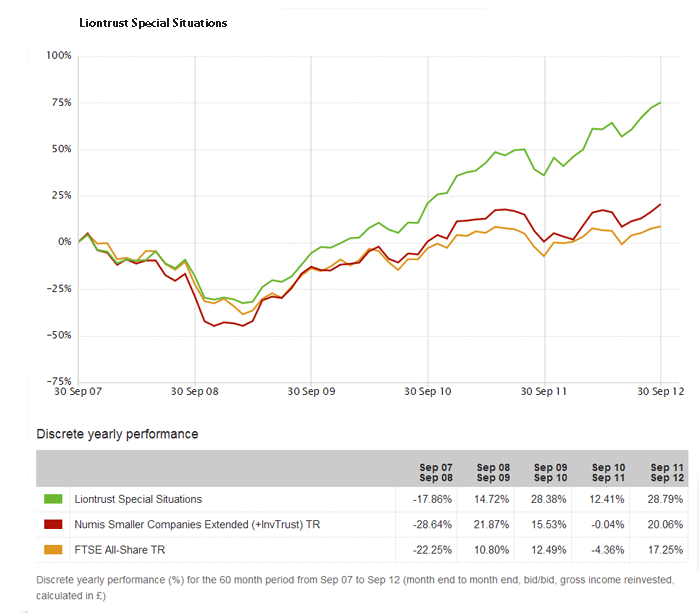Click the 30 Sep 07 axis label

tap(78, 392)
